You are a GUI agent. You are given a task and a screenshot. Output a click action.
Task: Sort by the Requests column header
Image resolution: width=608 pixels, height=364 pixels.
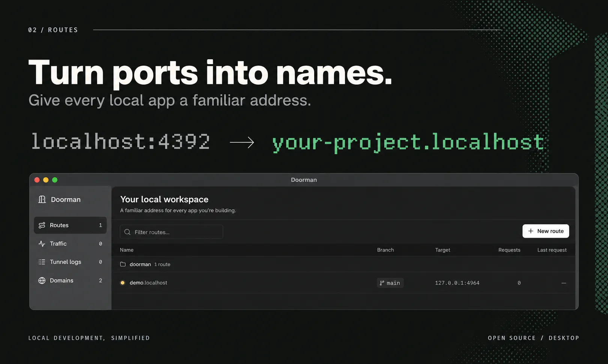[509, 250]
